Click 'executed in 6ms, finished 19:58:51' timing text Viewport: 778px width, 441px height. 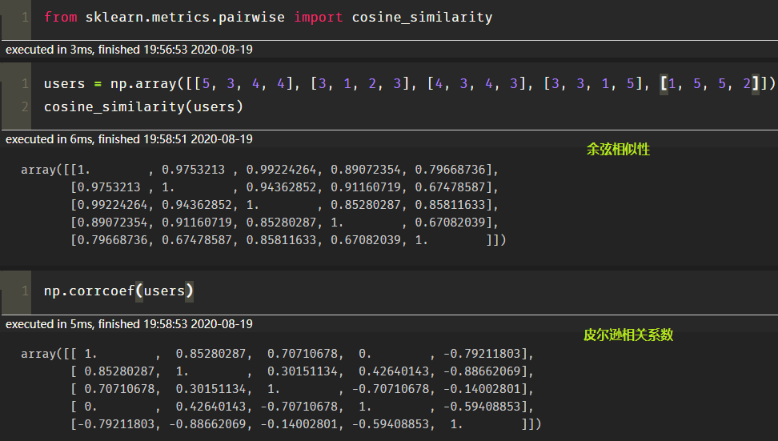[x=129, y=139]
